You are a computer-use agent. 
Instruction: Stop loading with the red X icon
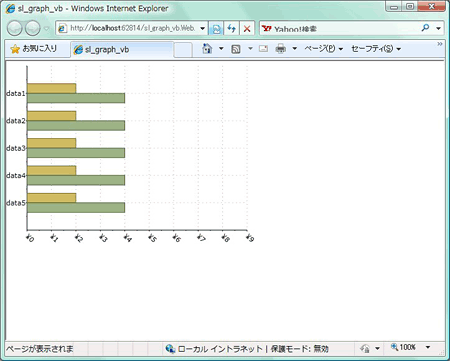[247, 29]
